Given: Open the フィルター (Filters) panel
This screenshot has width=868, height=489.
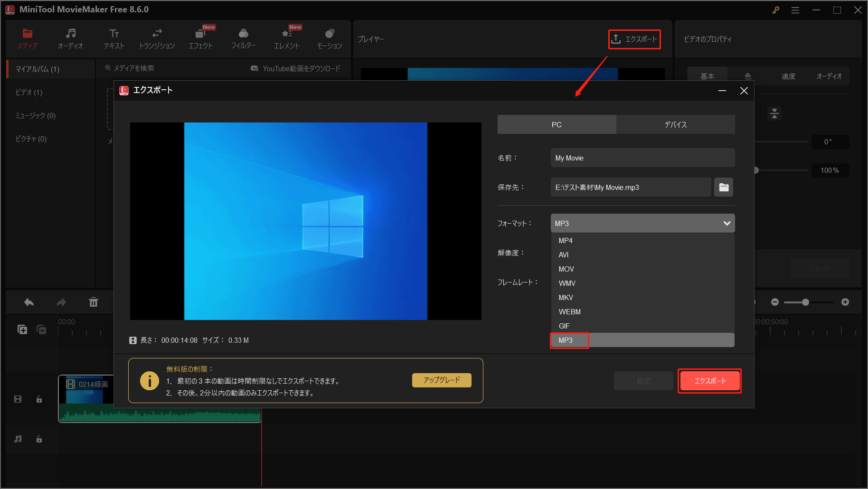Looking at the screenshot, I should (x=243, y=38).
